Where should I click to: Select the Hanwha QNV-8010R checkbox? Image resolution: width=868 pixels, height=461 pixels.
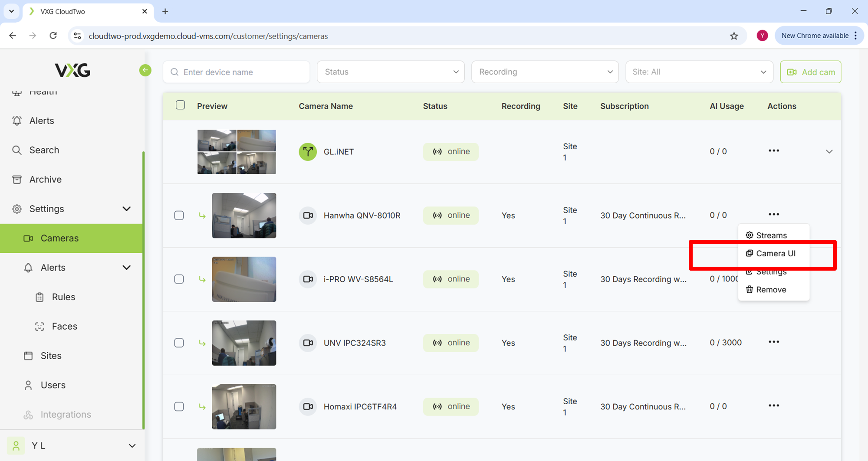tap(179, 216)
